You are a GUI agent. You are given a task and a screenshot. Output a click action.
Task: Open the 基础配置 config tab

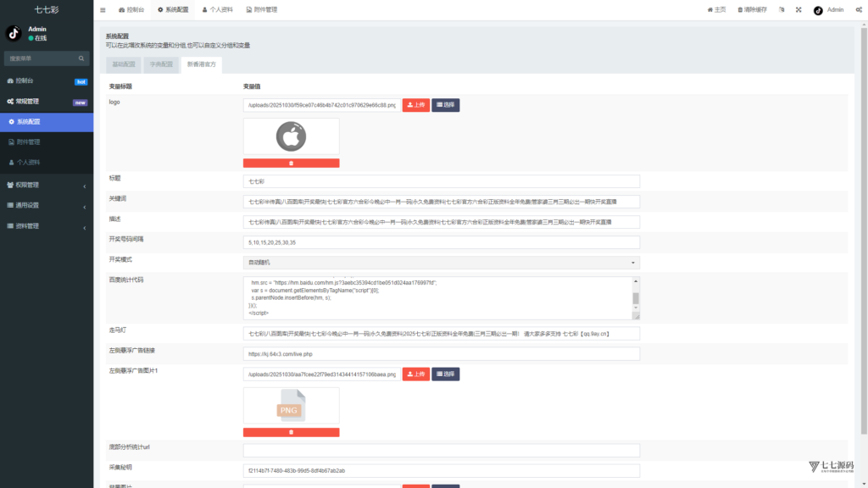(x=124, y=64)
